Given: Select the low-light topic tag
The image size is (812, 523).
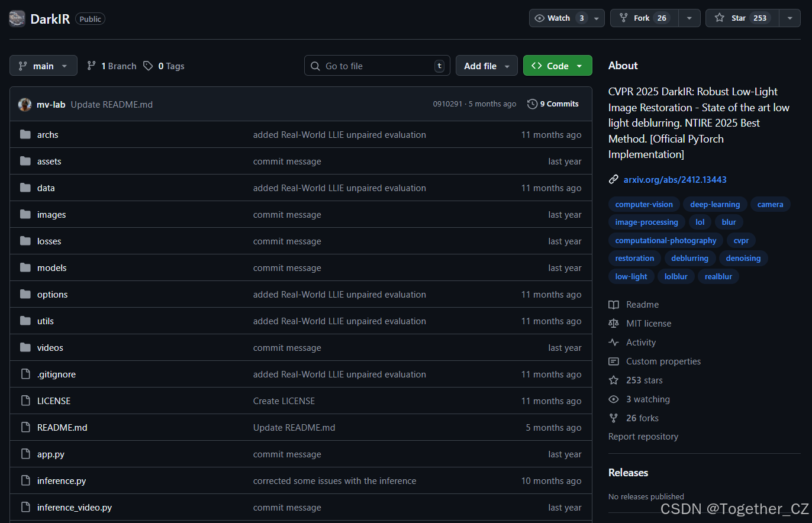Looking at the screenshot, I should pyautogui.click(x=631, y=276).
